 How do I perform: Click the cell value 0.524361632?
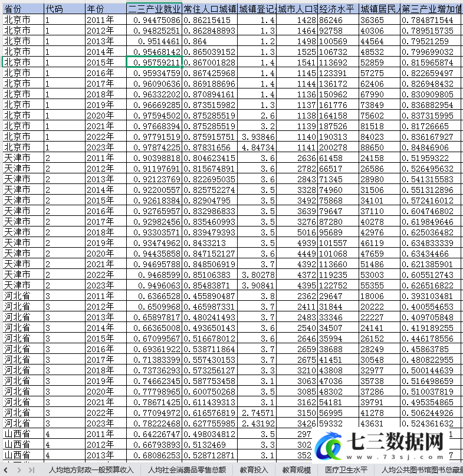tap(431, 424)
